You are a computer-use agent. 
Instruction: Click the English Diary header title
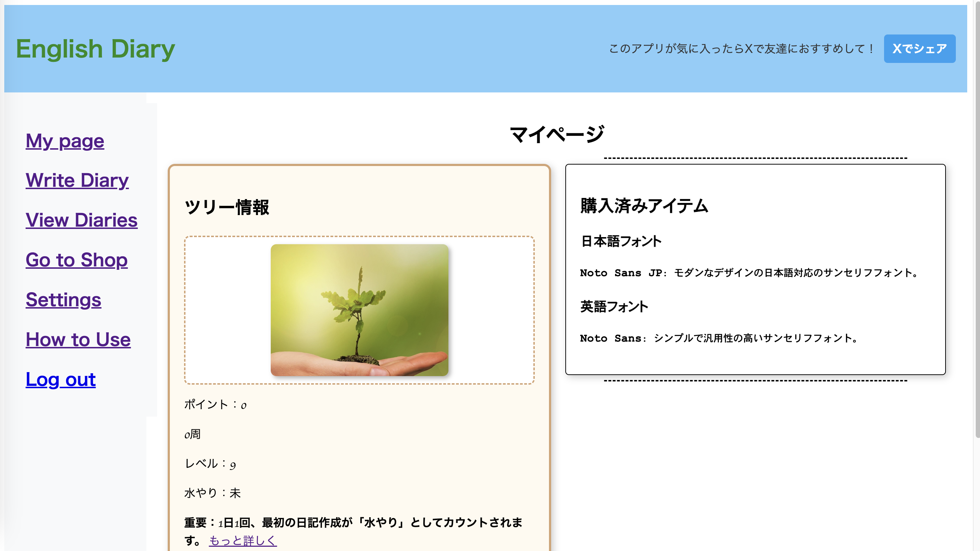[95, 49]
